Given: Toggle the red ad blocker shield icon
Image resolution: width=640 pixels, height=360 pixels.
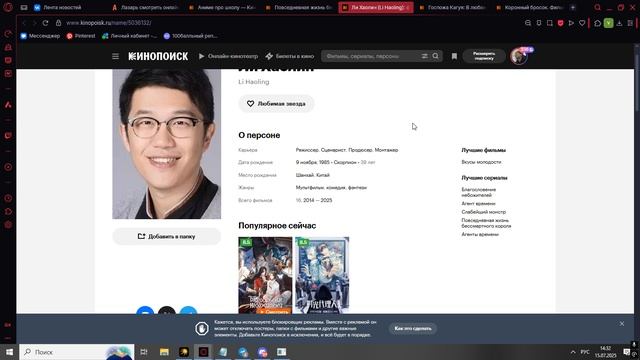Looking at the screenshot, I should pos(560,23).
